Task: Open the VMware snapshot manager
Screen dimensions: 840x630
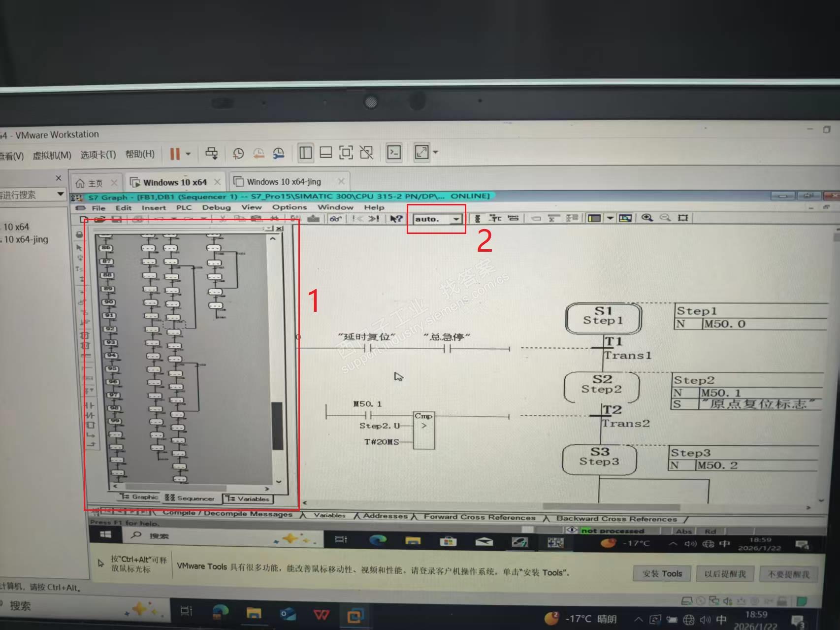Action: click(x=279, y=153)
